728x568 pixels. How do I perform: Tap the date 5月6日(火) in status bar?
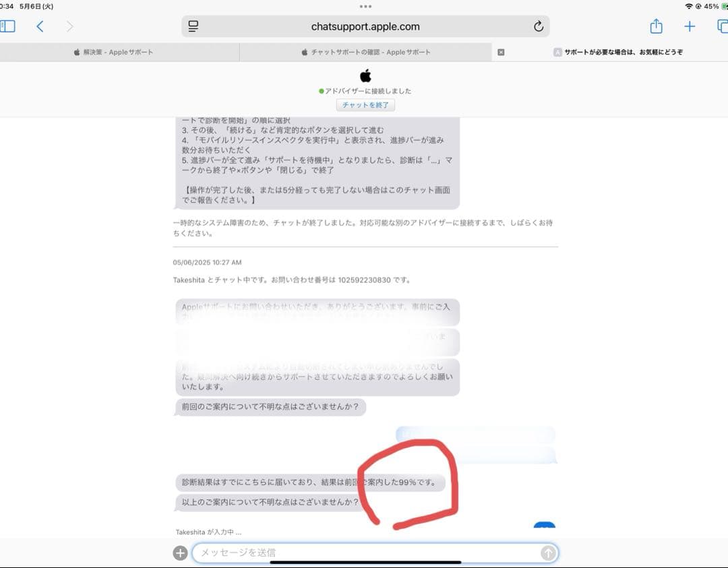click(x=36, y=7)
